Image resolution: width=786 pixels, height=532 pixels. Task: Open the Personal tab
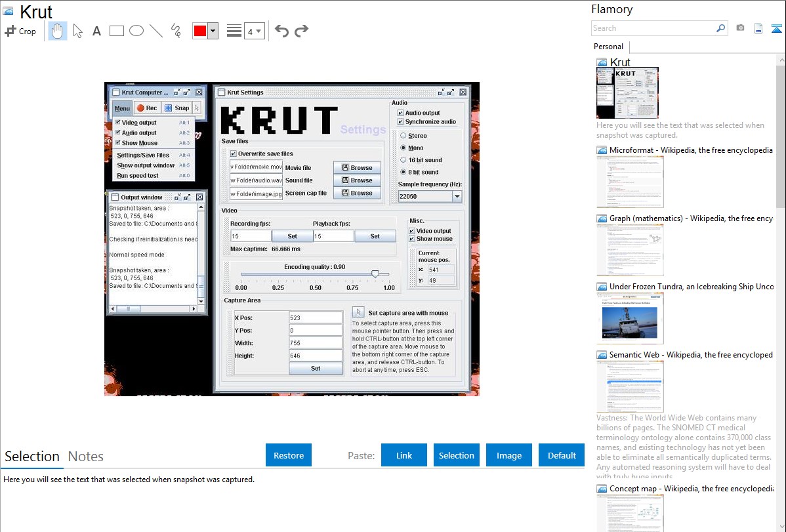pyautogui.click(x=609, y=46)
